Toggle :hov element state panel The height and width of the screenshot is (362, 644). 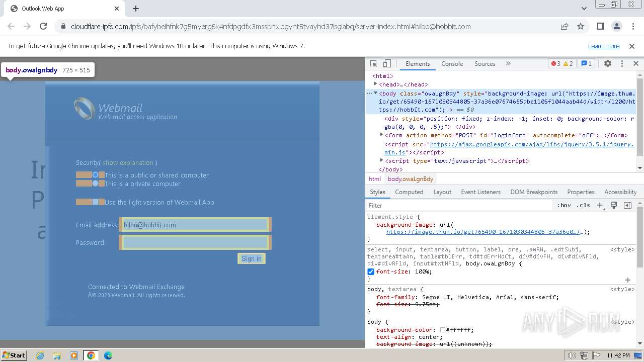pos(564,206)
